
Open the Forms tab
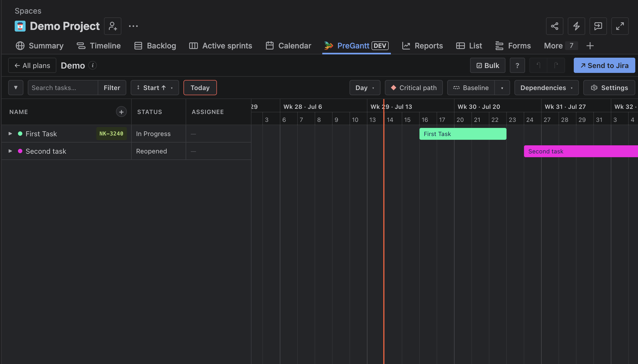click(x=513, y=46)
